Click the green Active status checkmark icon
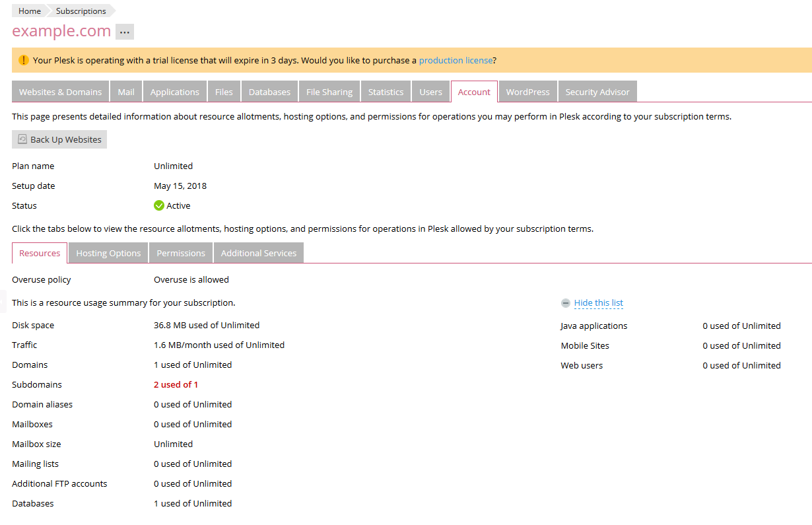812x525 pixels. click(159, 205)
